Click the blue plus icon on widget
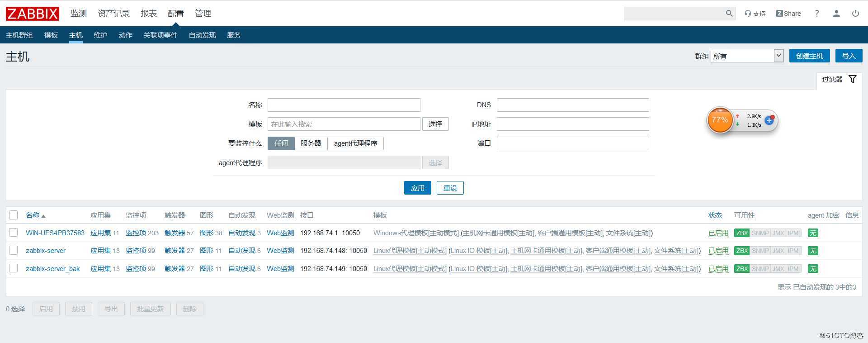This screenshot has width=868, height=343. coord(769,120)
